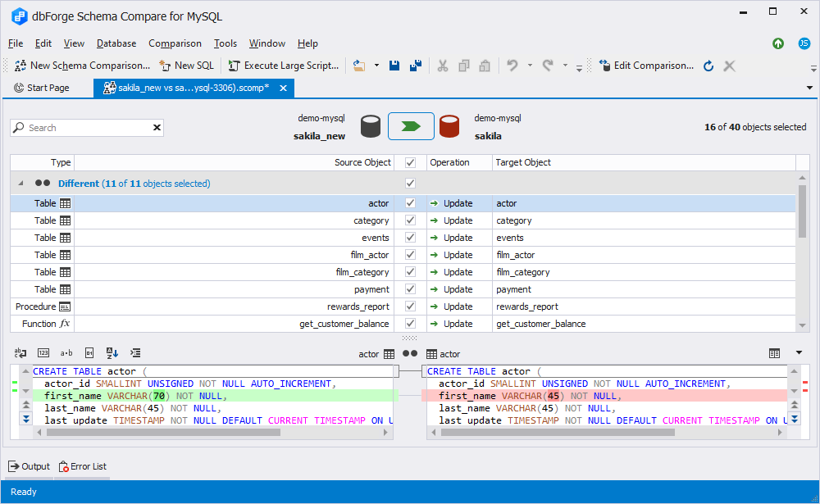The width and height of the screenshot is (820, 504).
Task: Toggle word wrap in the diff viewer
Action: click(19, 352)
